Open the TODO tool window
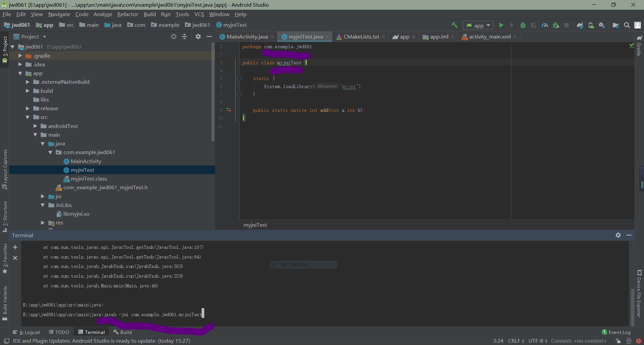The width and height of the screenshot is (644, 345). (59, 332)
